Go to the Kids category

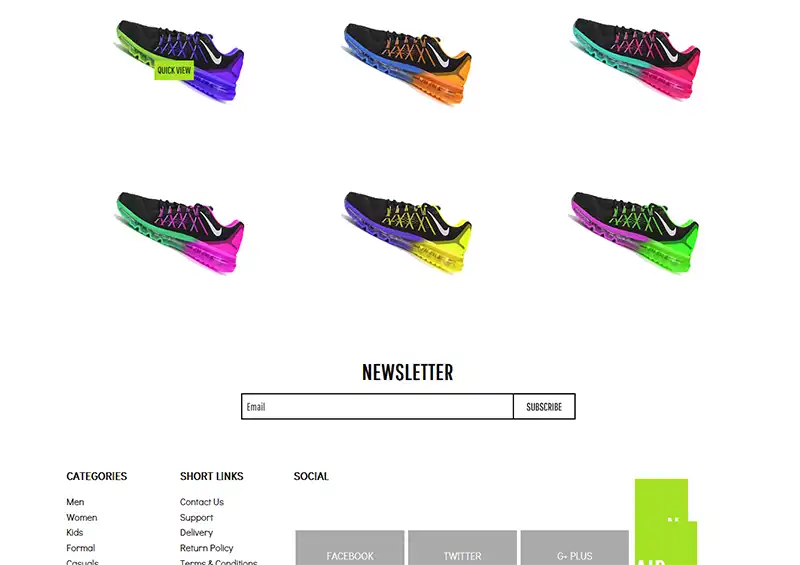tap(74, 532)
